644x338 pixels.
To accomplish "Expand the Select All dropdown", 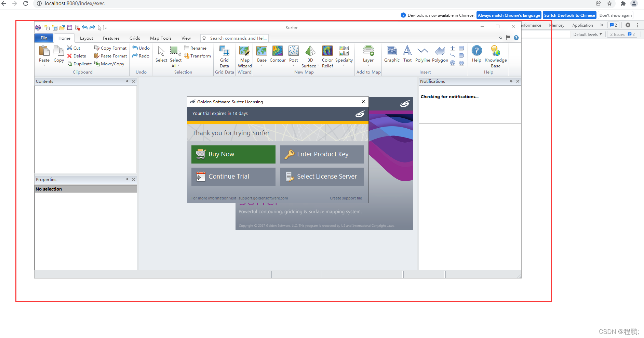I will [178, 66].
